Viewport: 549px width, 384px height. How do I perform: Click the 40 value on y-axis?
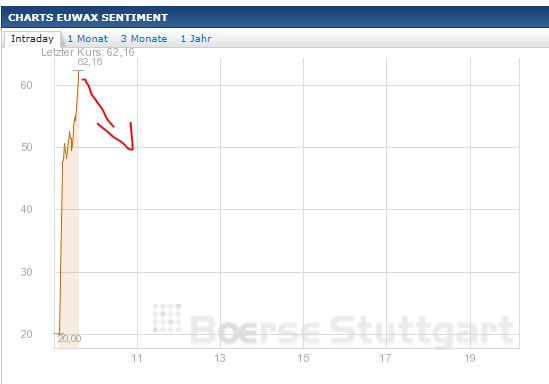(x=26, y=209)
